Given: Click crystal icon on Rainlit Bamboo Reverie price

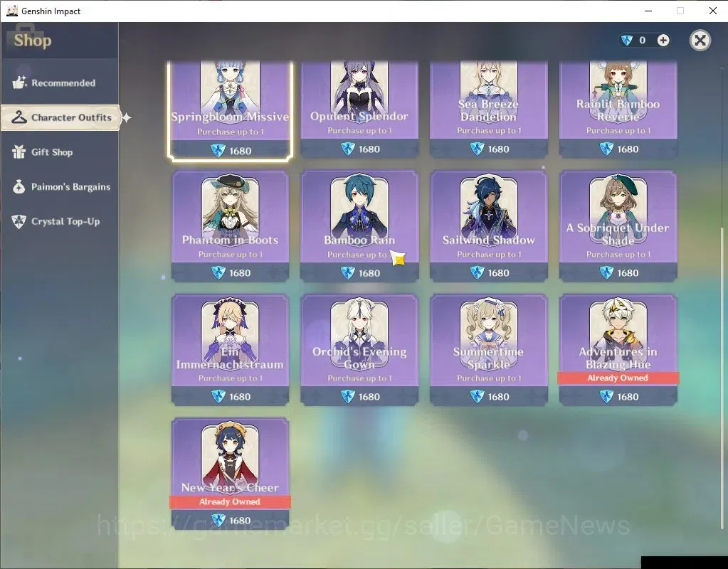Looking at the screenshot, I should (606, 149).
